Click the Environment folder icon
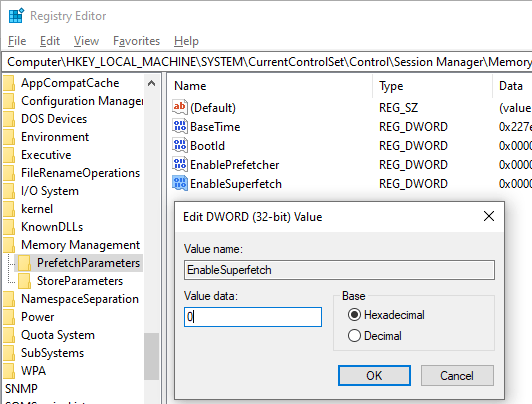 coord(9,137)
